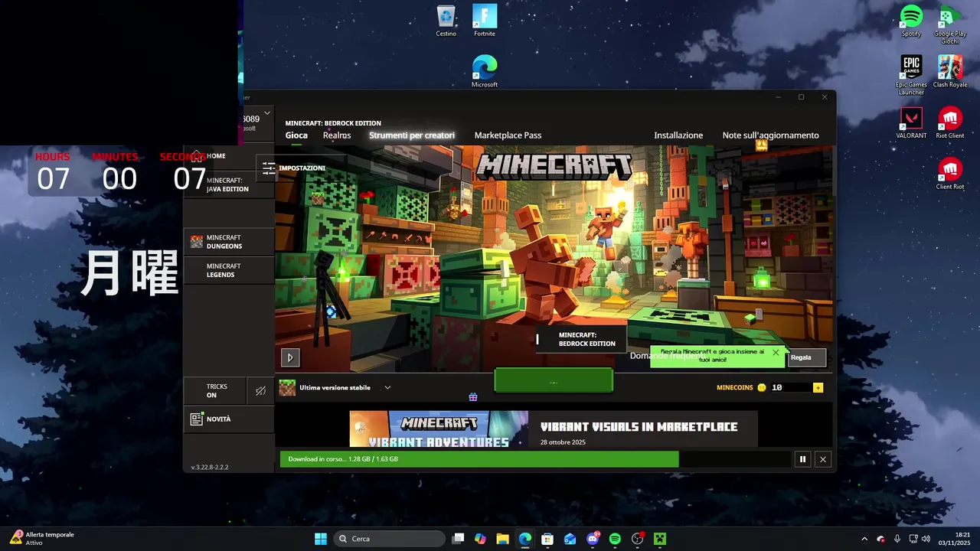Dismiss the Regala Minecraft tooltip
This screenshot has width=980, height=551.
[x=776, y=353]
